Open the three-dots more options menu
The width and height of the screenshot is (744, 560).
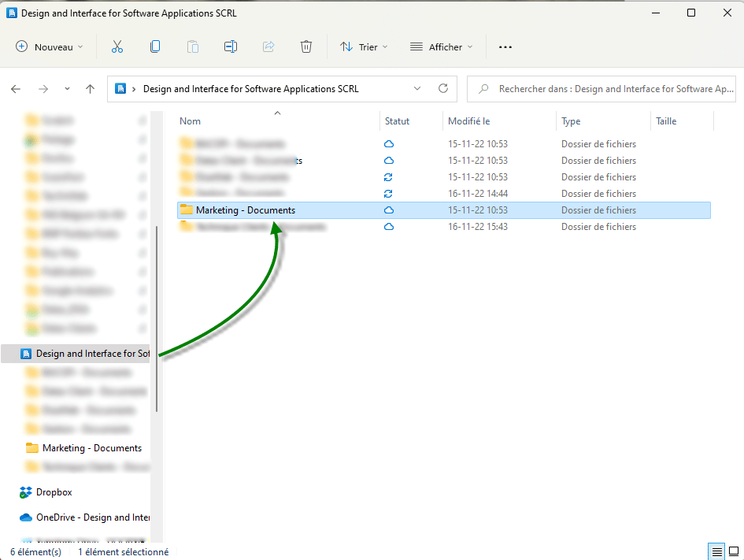click(505, 47)
